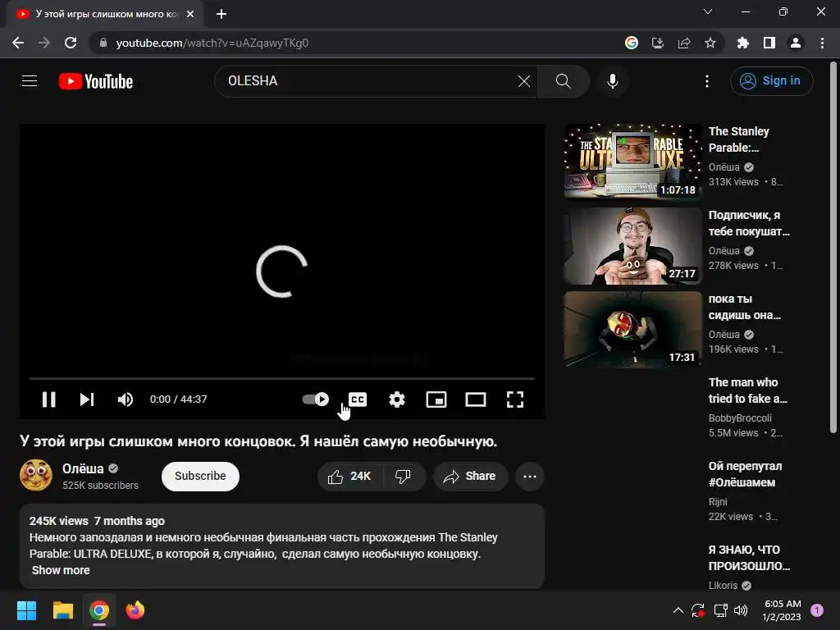Open 'The man who tried to fake a...' video
840x630 pixels.
pos(748,390)
